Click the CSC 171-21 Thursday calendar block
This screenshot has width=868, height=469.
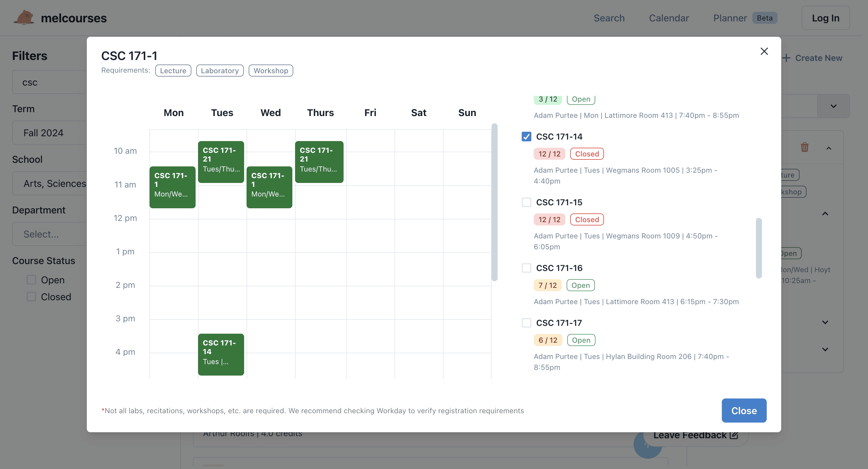point(319,162)
